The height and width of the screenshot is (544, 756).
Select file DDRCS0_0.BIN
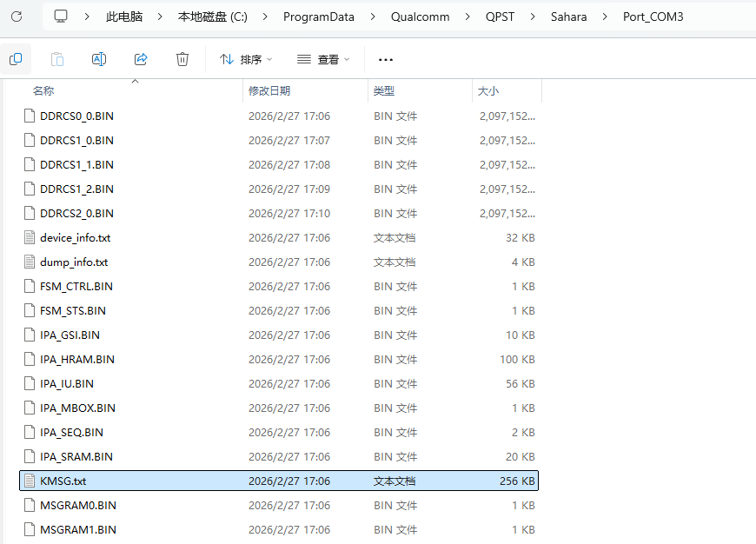point(279,116)
